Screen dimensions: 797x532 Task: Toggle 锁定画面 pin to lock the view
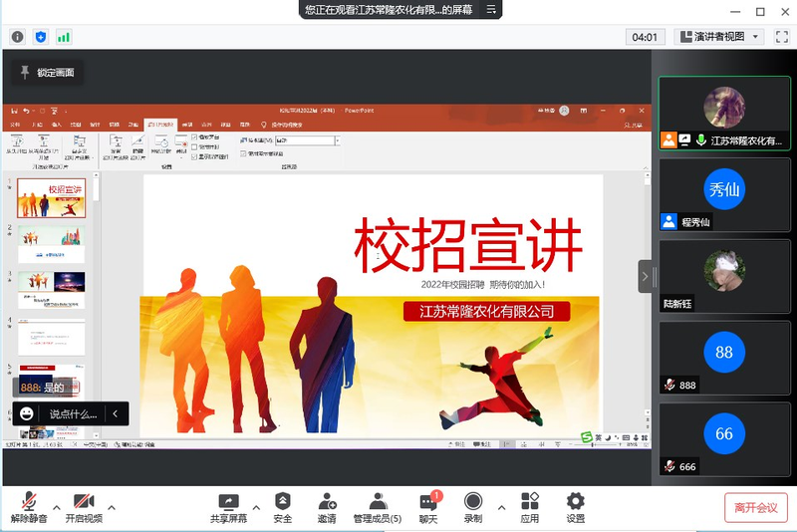(x=46, y=72)
